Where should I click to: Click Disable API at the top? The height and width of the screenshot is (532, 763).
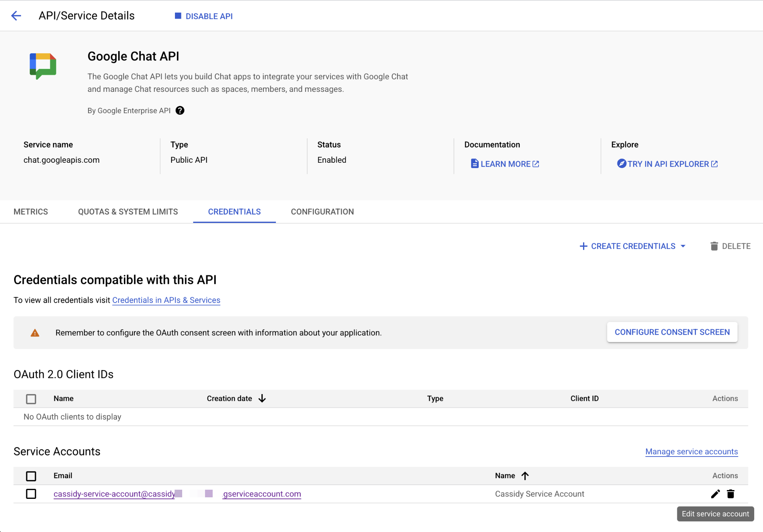pos(204,16)
